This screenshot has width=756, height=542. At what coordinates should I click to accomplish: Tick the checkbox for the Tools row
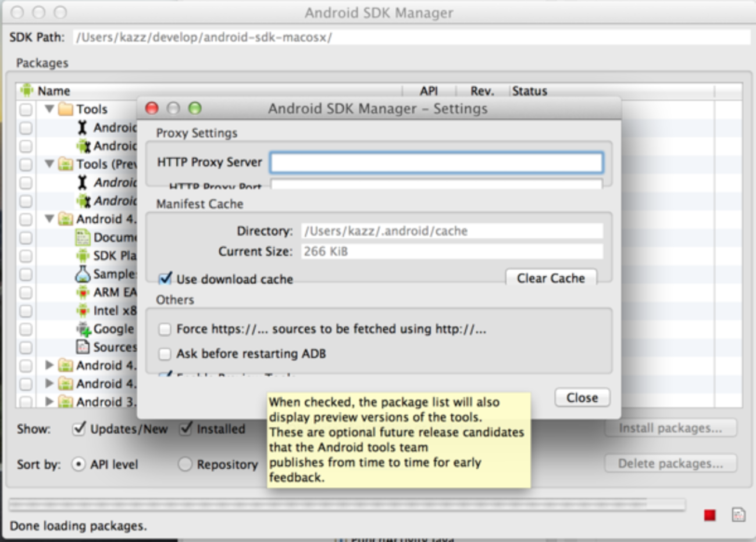(26, 109)
